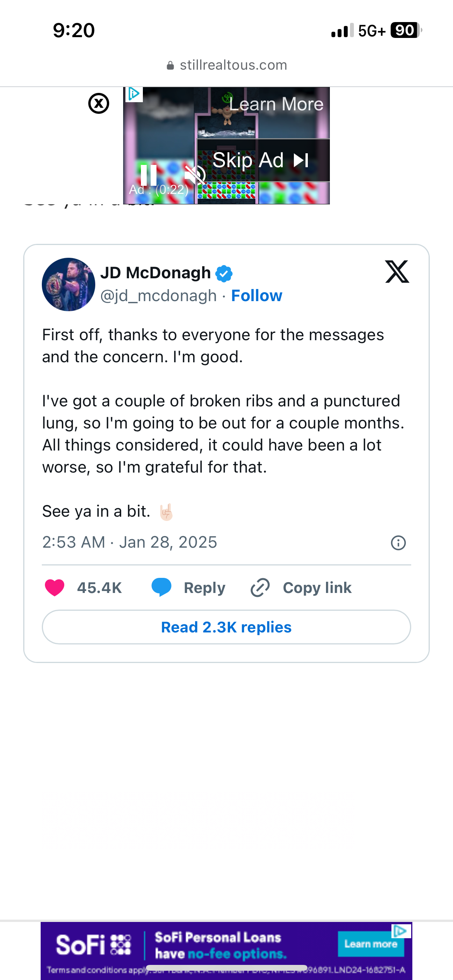Open the X logo on embedded tweet
Viewport: 453px width, 980px height.
click(x=397, y=272)
